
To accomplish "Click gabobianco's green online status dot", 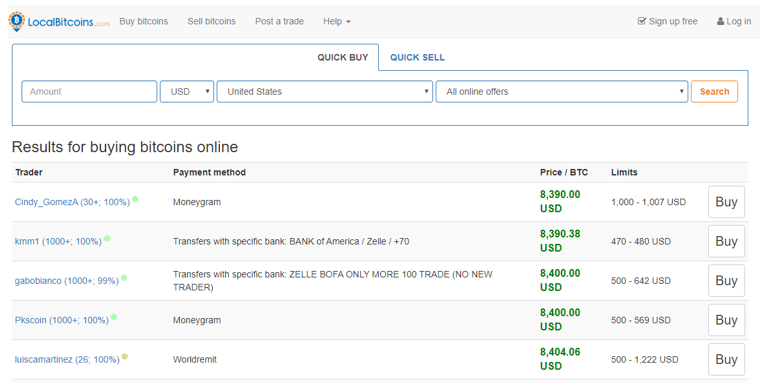I will (124, 278).
